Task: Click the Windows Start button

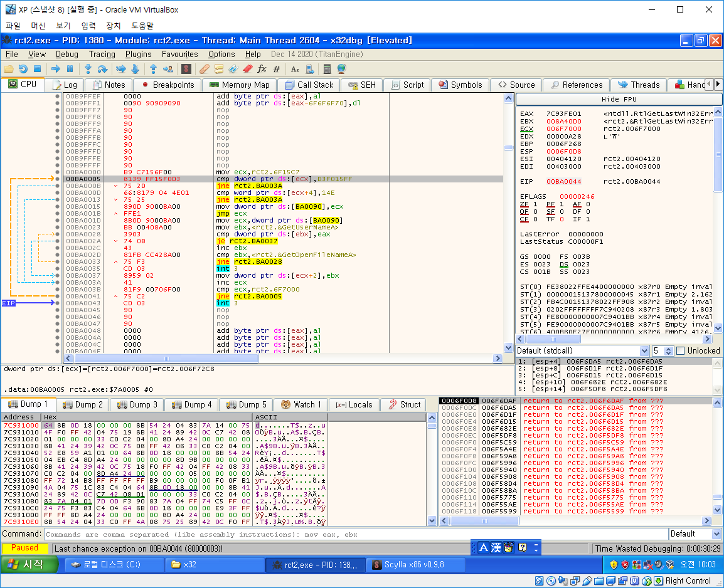Action: (29, 564)
